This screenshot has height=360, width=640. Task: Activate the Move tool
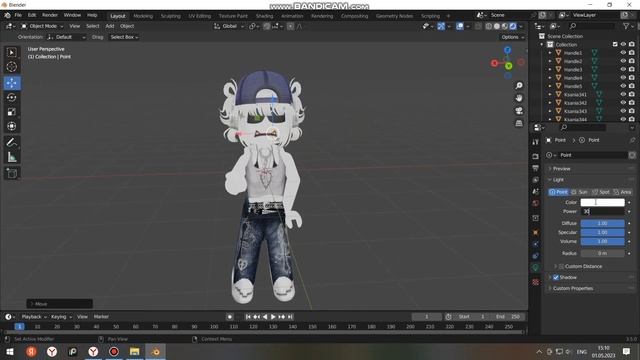[x=12, y=83]
